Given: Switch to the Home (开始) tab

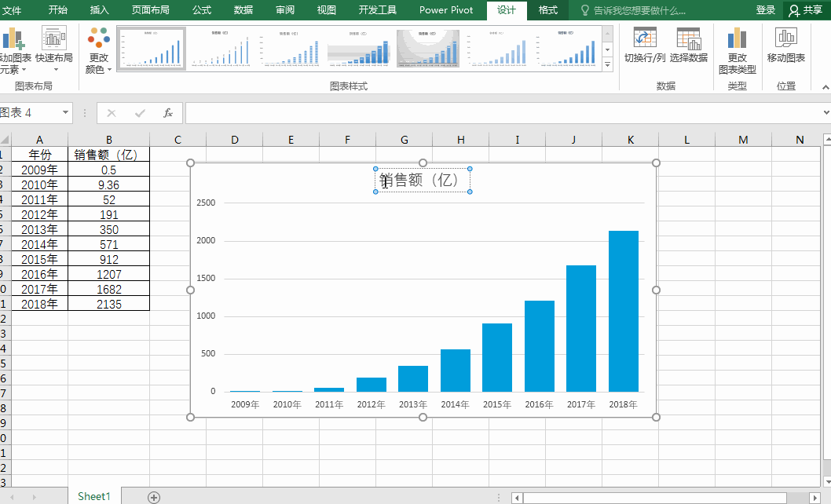Looking at the screenshot, I should (x=58, y=10).
